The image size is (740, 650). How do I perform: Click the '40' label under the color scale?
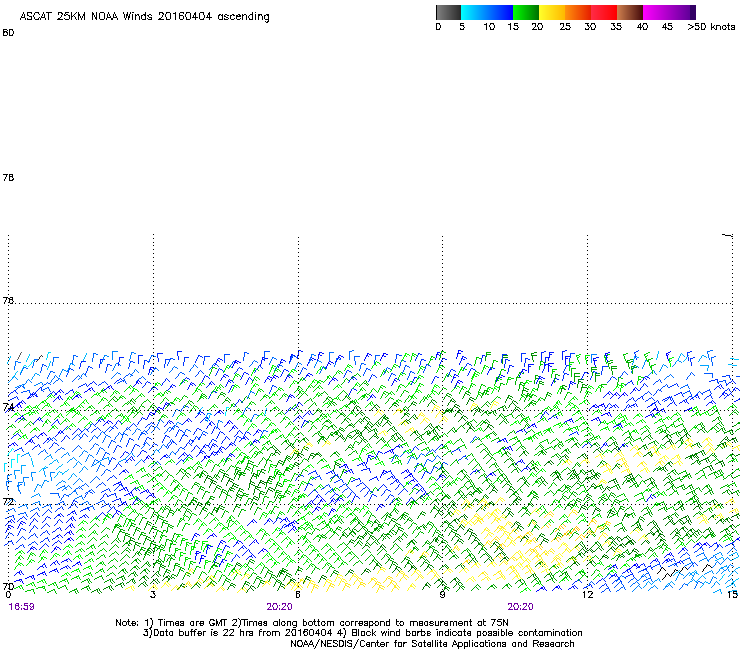click(642, 27)
